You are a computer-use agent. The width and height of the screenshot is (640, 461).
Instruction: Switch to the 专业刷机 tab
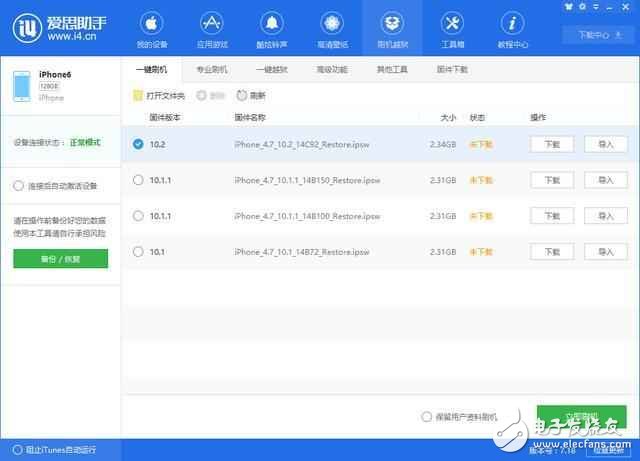click(211, 69)
